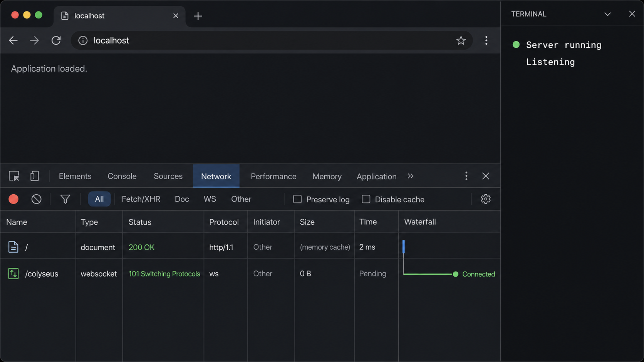Click the Application loaded. page text

click(49, 68)
